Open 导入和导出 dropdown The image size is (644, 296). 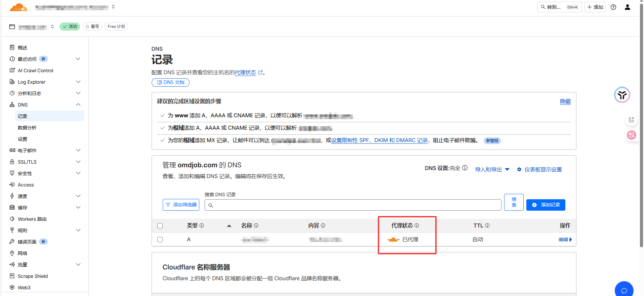[x=492, y=169]
